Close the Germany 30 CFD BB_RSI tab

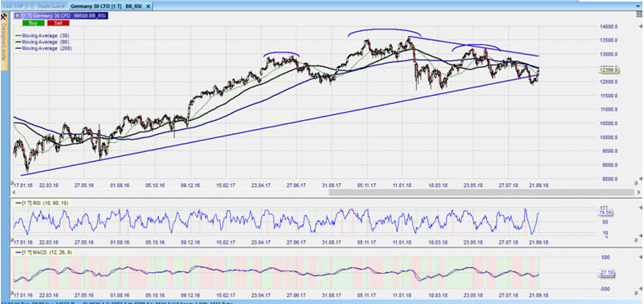pyautogui.click(x=148, y=7)
